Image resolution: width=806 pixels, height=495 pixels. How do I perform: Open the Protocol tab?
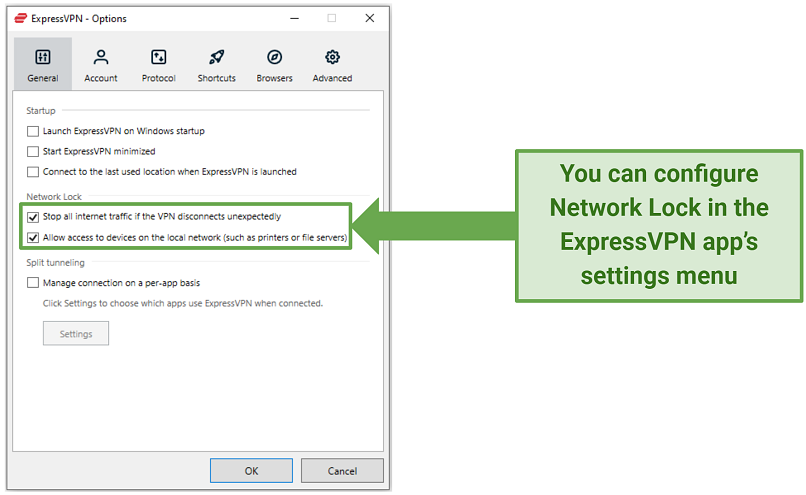click(158, 65)
